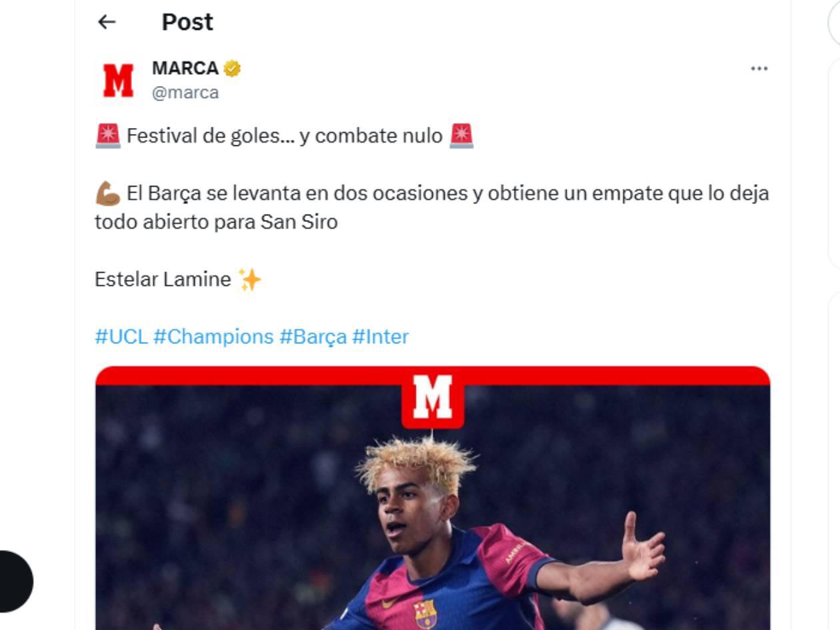Open the MARCA display name profile link
This screenshot has height=630, width=840.
pyautogui.click(x=185, y=68)
